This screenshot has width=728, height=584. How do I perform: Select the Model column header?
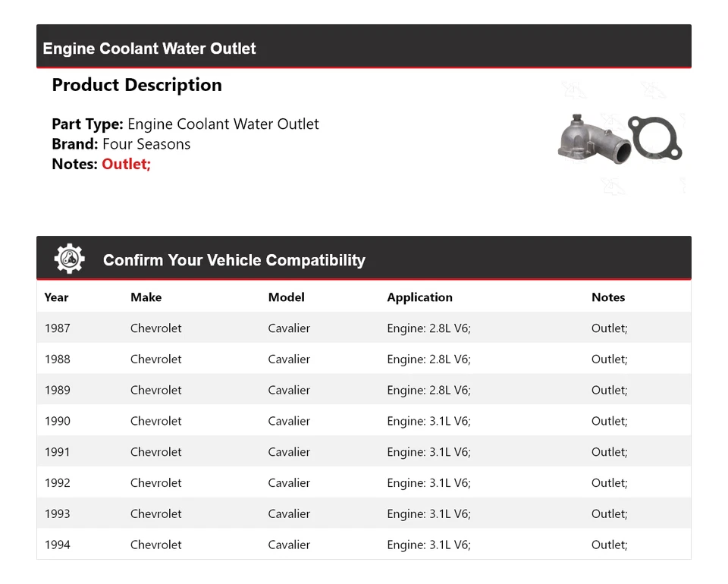(286, 297)
